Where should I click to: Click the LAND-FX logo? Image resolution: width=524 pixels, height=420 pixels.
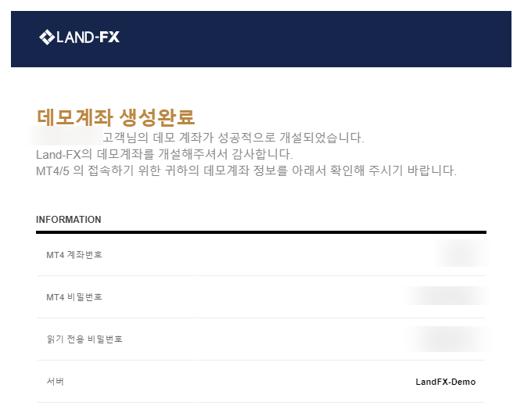[x=79, y=37]
